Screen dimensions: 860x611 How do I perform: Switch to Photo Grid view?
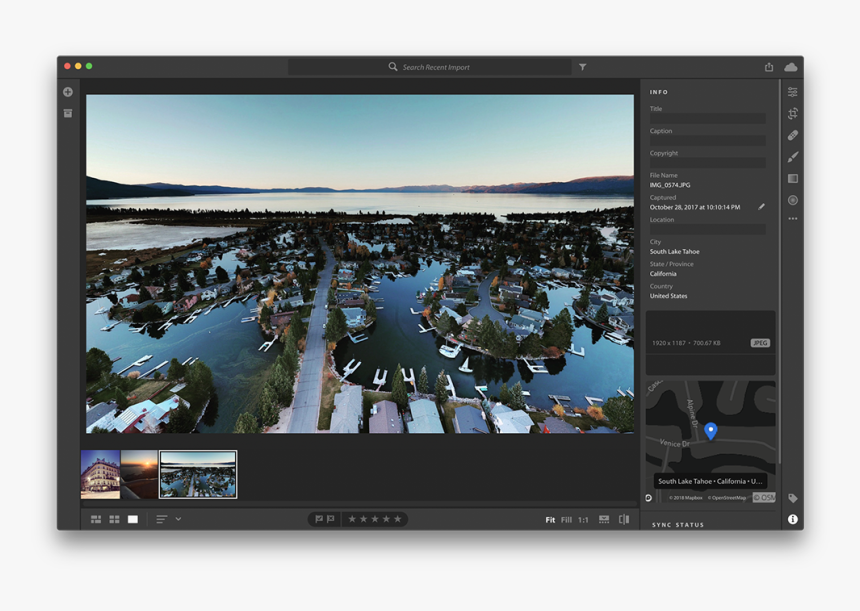pyautogui.click(x=95, y=519)
